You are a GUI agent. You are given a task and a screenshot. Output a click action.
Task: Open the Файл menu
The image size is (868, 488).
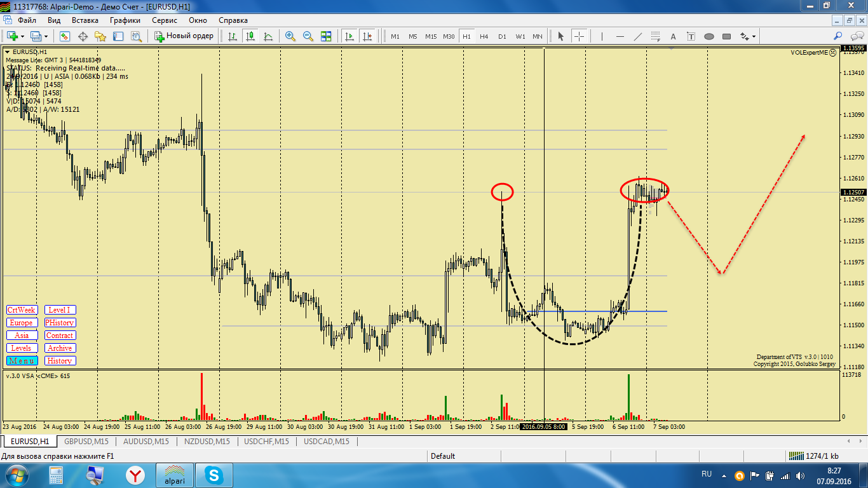27,20
